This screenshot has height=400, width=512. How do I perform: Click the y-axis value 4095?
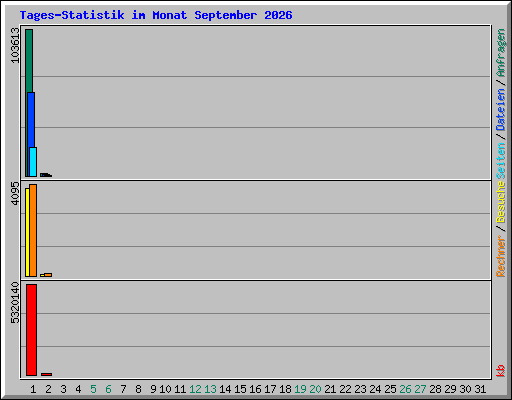click(15, 193)
